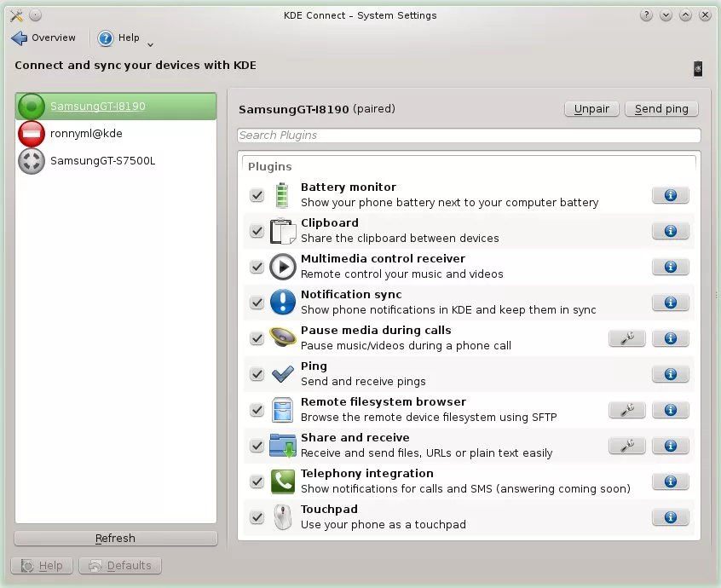Click the Pause media speaker icon

click(x=282, y=337)
